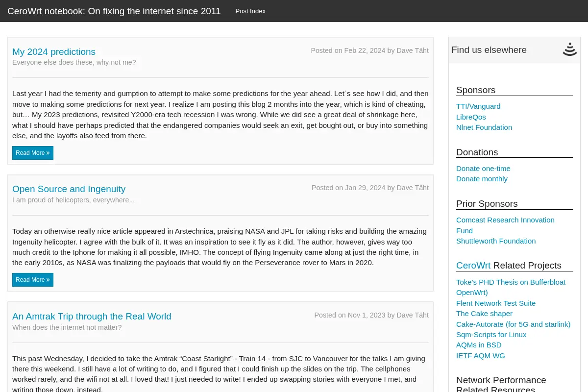Open Toke's PHD Thesis on Bufferbloat
Screen dimensions: 588x392
click(511, 282)
